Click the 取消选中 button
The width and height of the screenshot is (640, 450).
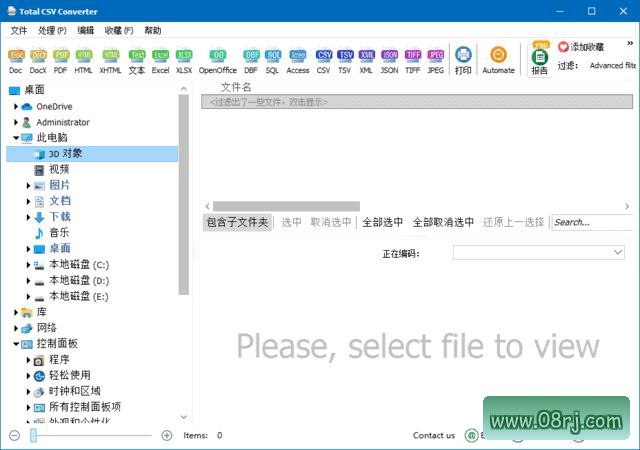coord(331,222)
